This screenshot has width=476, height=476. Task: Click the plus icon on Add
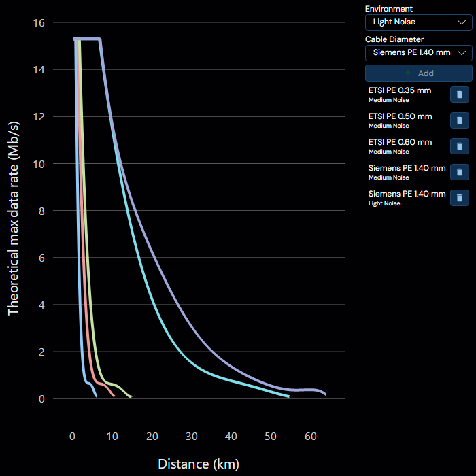(x=408, y=73)
